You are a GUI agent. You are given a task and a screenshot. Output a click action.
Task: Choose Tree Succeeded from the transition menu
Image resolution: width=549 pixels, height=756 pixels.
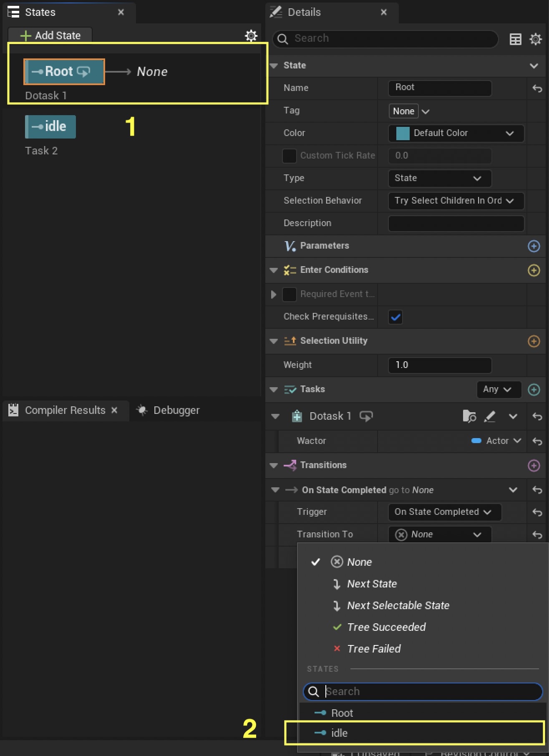(386, 627)
